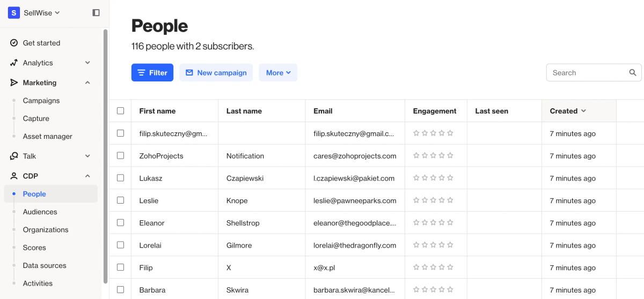Select the filip.skuteczny@gm... row checkbox
The height and width of the screenshot is (299, 644).
[x=120, y=133]
